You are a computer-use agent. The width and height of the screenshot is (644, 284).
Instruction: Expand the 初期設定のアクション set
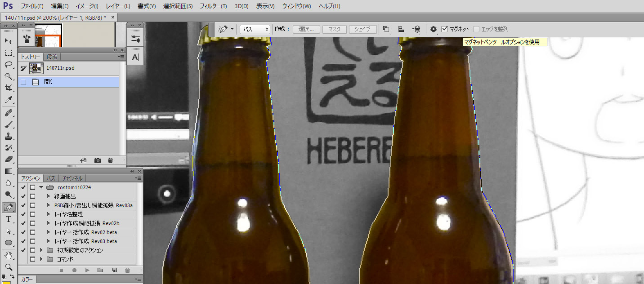[x=41, y=250]
